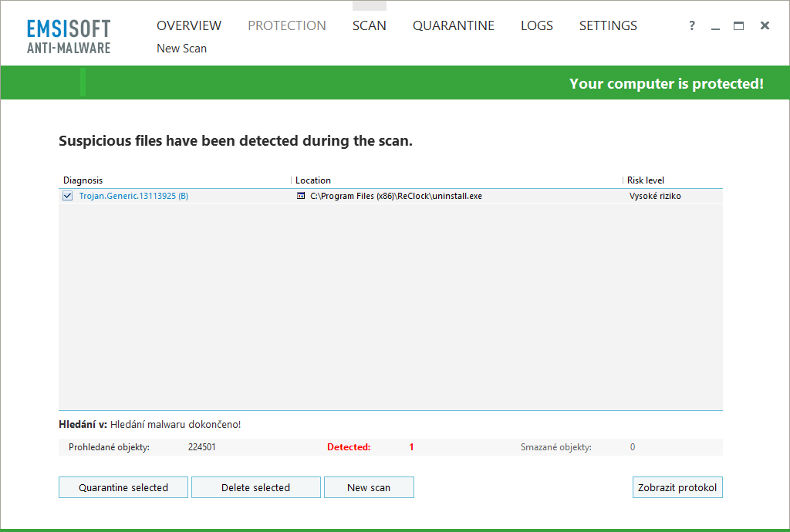
Task: Click the Your computer is protected banner text
Action: pos(667,83)
